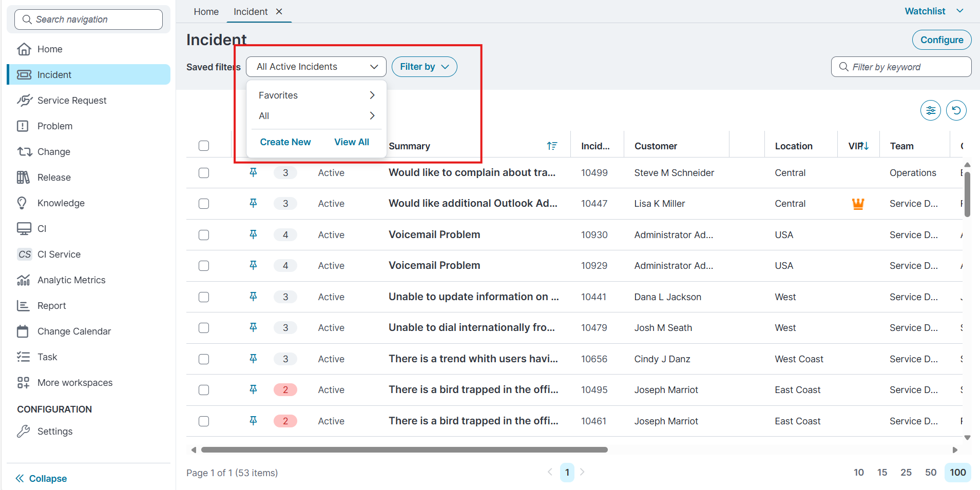Click the Summary column sort icon

552,146
